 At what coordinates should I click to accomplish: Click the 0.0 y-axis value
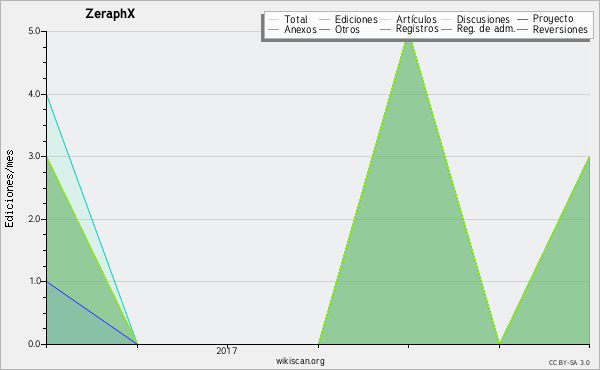(34, 344)
